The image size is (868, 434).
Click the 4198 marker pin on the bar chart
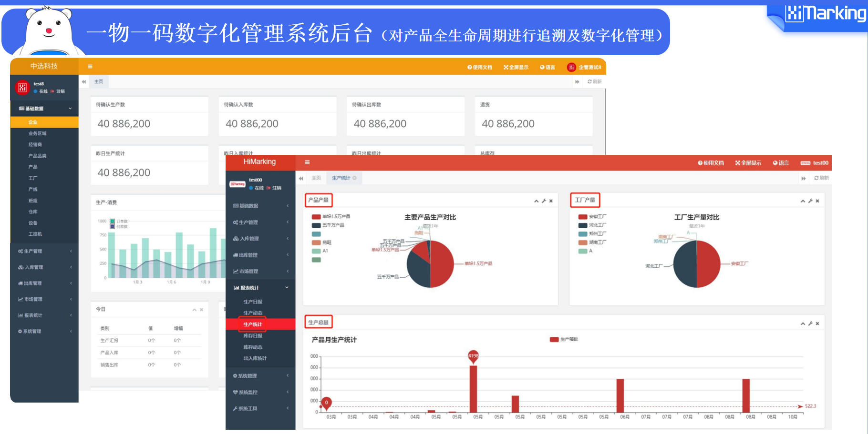473,355
